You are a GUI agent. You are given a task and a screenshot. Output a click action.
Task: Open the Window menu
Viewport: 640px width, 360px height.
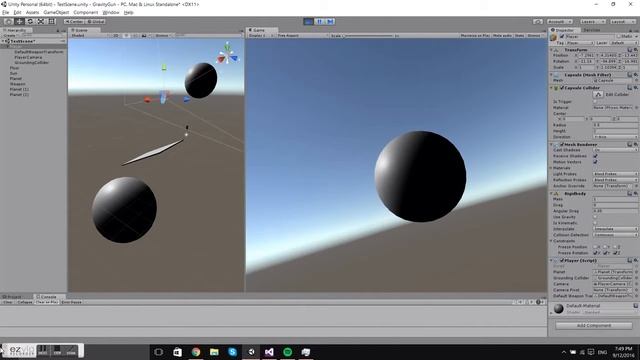(111, 13)
